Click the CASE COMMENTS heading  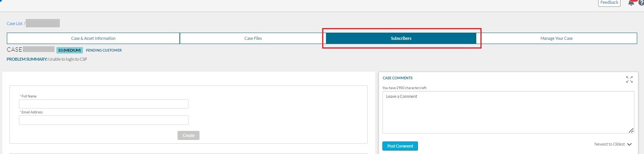click(398, 78)
